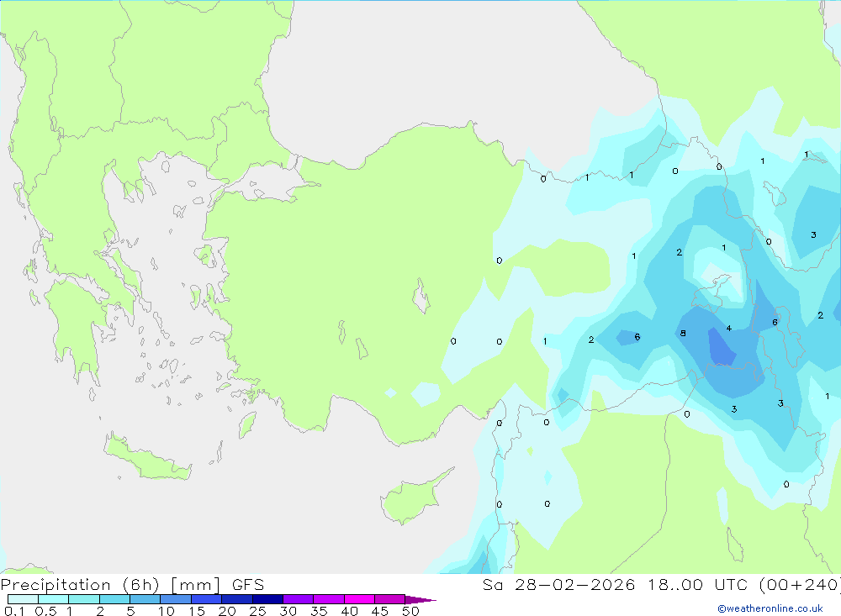The height and width of the screenshot is (616, 841).
Task: Click the '25' legend scale label
Action: point(257,611)
